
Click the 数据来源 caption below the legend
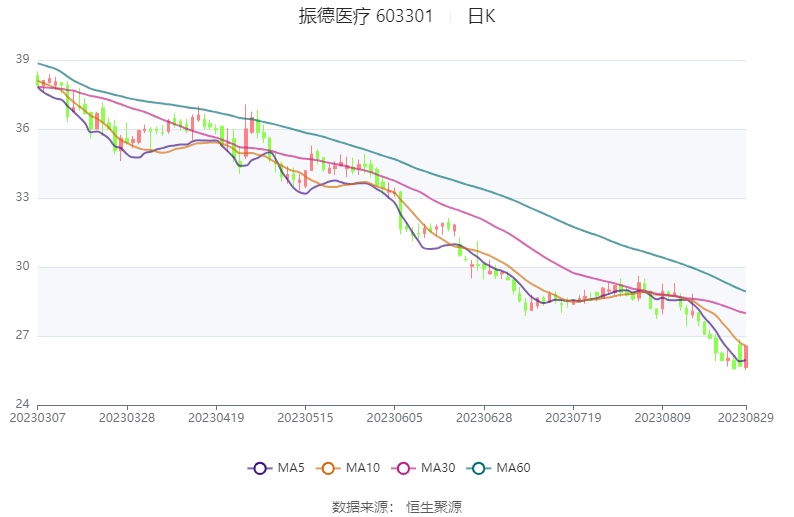tap(360, 507)
